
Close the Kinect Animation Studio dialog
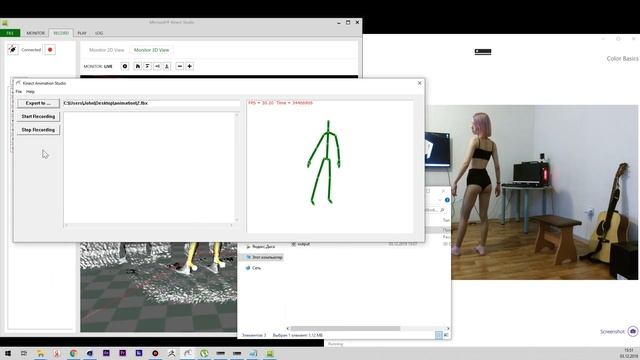click(x=420, y=83)
